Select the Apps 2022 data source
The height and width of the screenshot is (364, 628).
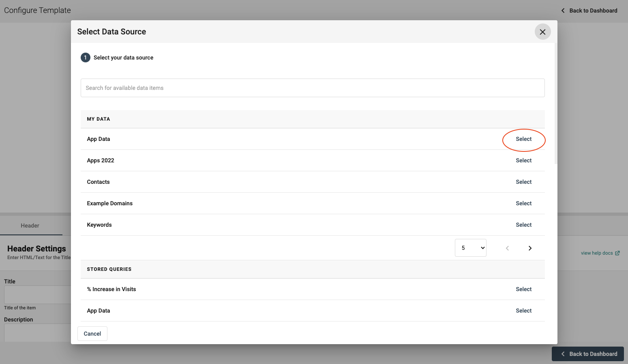click(523, 160)
